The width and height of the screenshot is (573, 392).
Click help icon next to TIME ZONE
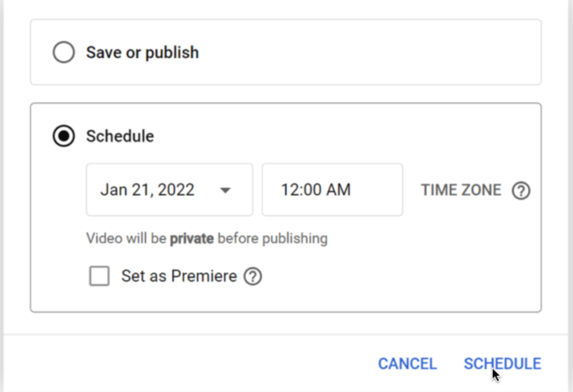pyautogui.click(x=521, y=191)
